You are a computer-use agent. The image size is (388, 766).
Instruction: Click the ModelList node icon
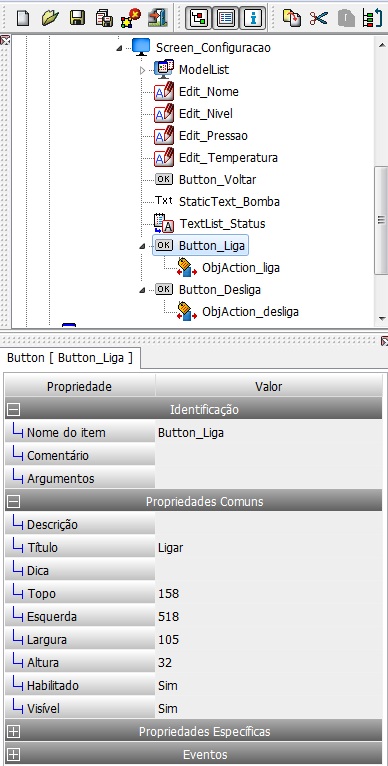164,69
